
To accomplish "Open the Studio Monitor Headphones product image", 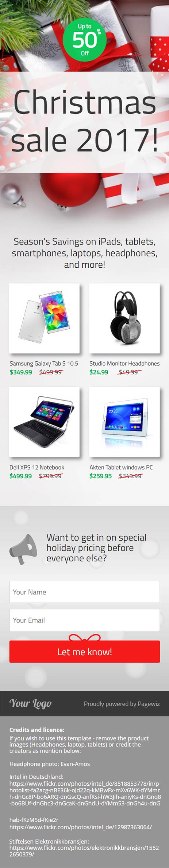I will point(124,318).
